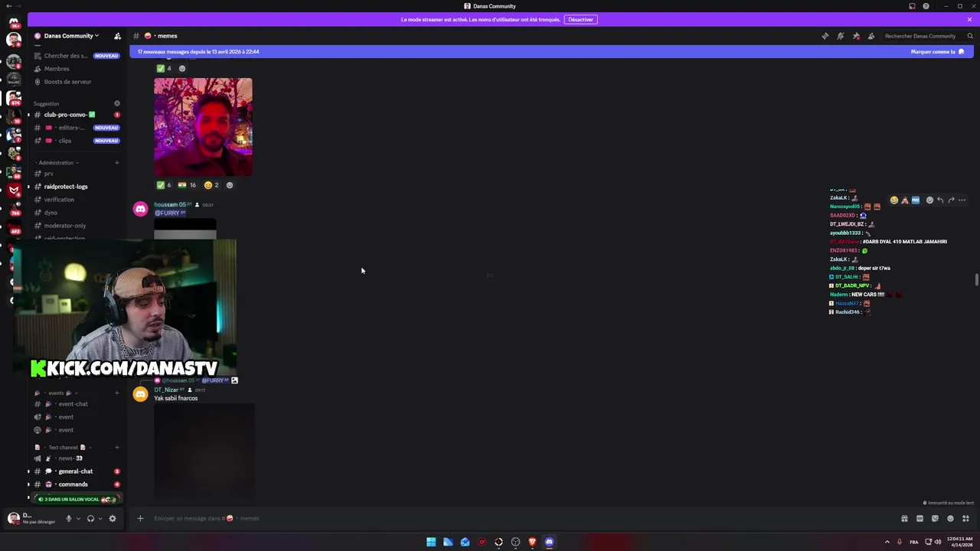Add channel to events category with plus

tap(117, 393)
